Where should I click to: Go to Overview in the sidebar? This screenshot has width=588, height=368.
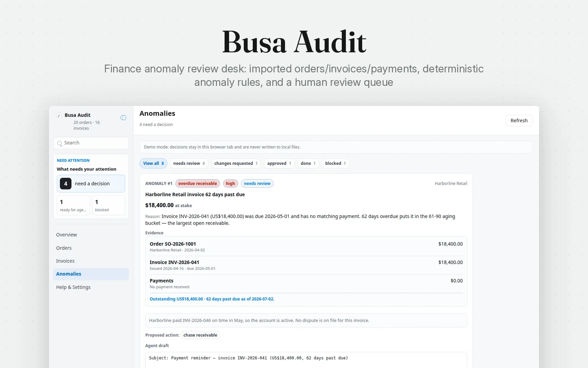(91, 235)
